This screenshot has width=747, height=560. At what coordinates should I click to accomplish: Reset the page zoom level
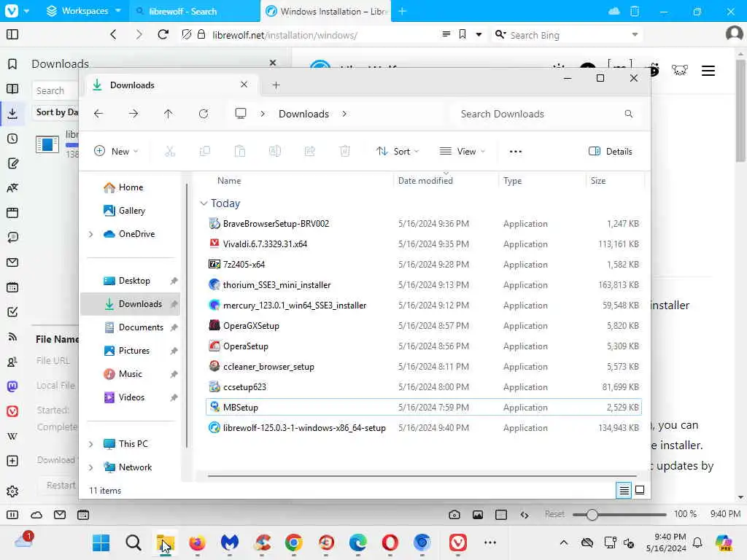(554, 514)
